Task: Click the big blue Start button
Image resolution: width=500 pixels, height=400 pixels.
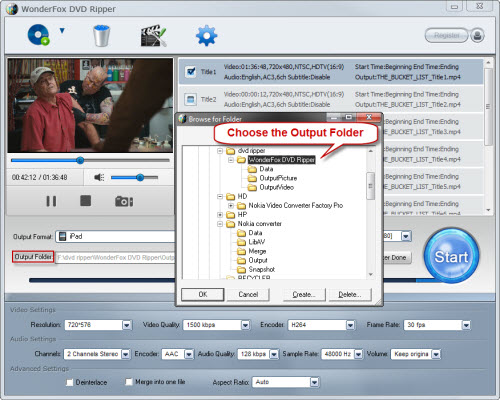Action: 452,256
